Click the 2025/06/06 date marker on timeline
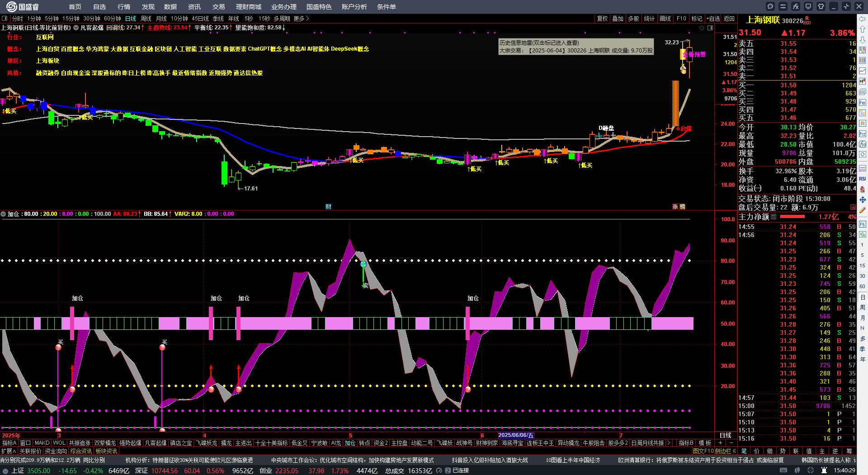 click(516, 435)
